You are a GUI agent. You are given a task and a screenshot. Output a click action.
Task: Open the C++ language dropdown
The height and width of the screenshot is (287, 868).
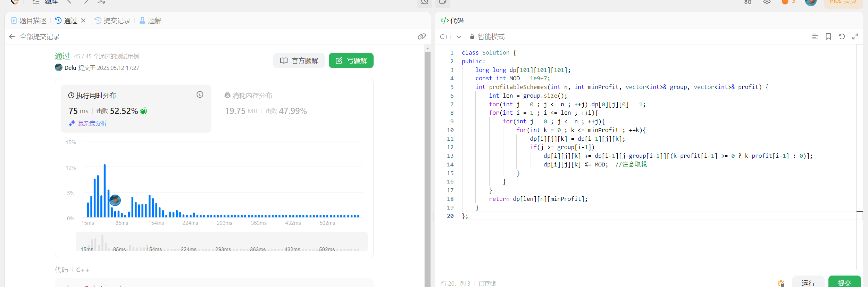pos(450,36)
